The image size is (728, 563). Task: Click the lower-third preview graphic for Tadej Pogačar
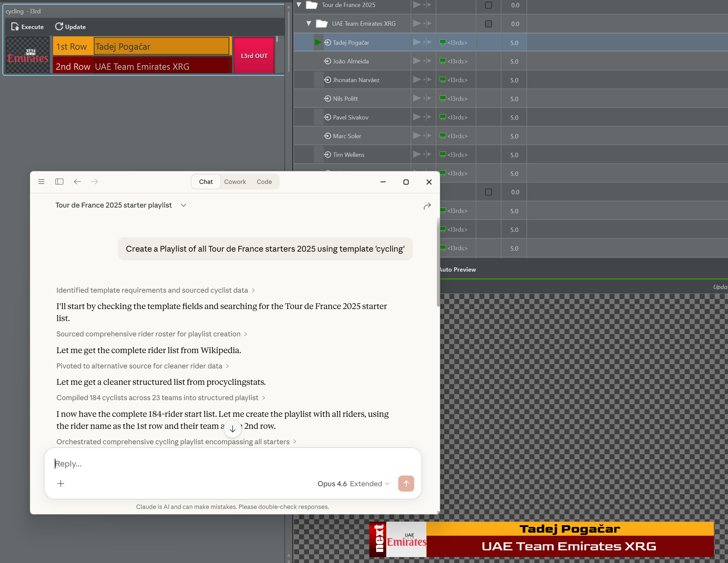[541, 539]
